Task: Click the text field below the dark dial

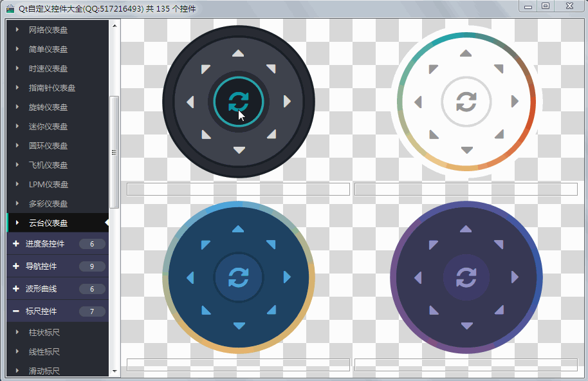Action: pyautogui.click(x=238, y=189)
